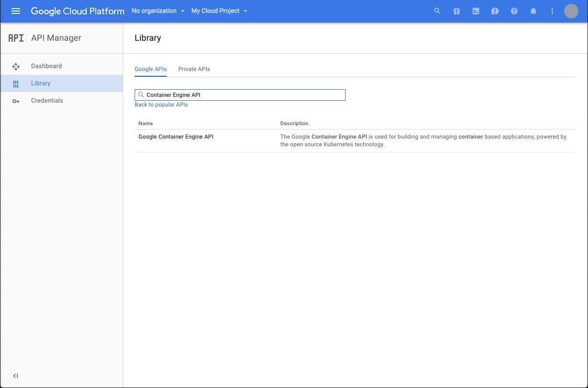Click the Google Cloud Platform title
Image resolution: width=588 pixels, height=388 pixels.
[78, 11]
